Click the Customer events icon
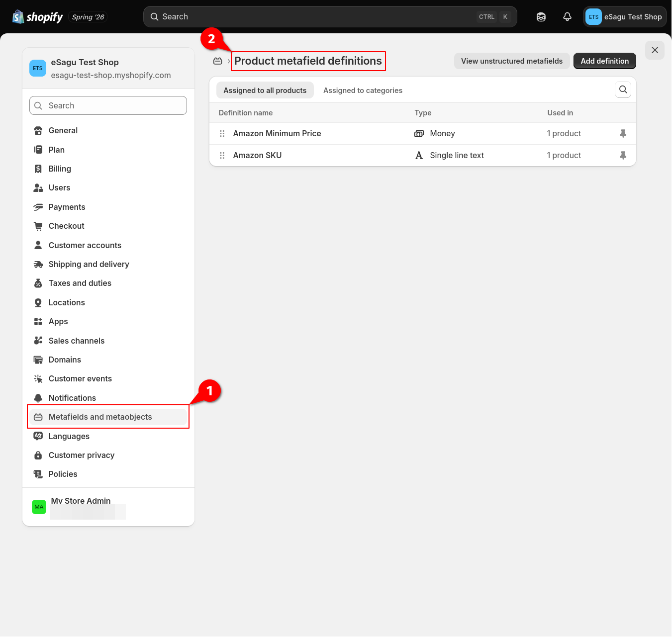This screenshot has height=637, width=672. coord(38,379)
